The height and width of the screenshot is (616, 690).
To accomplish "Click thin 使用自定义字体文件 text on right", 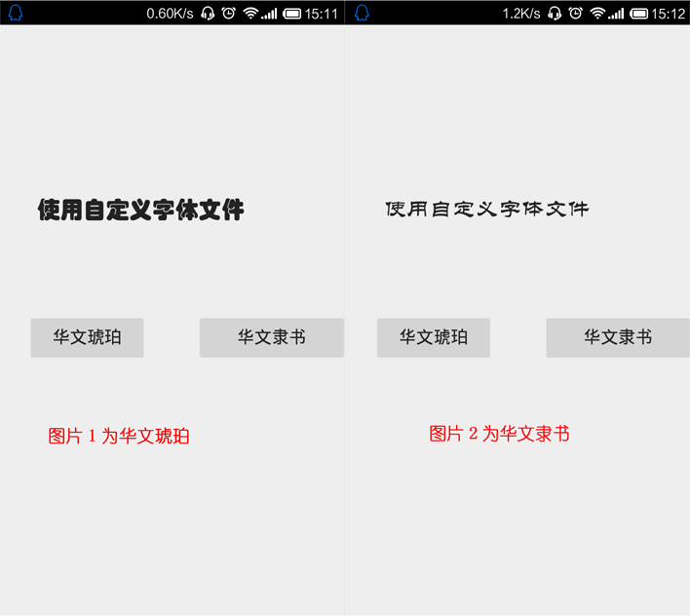I will click(487, 209).
